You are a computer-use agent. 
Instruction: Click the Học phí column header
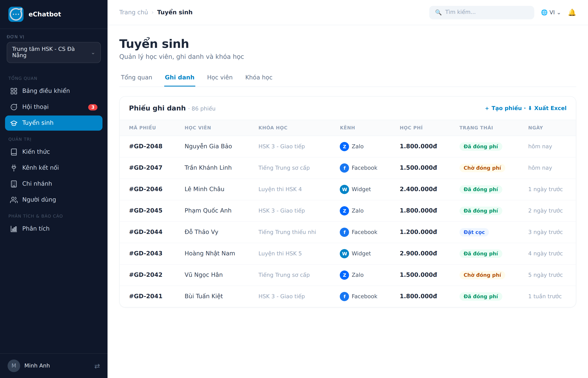(x=411, y=128)
